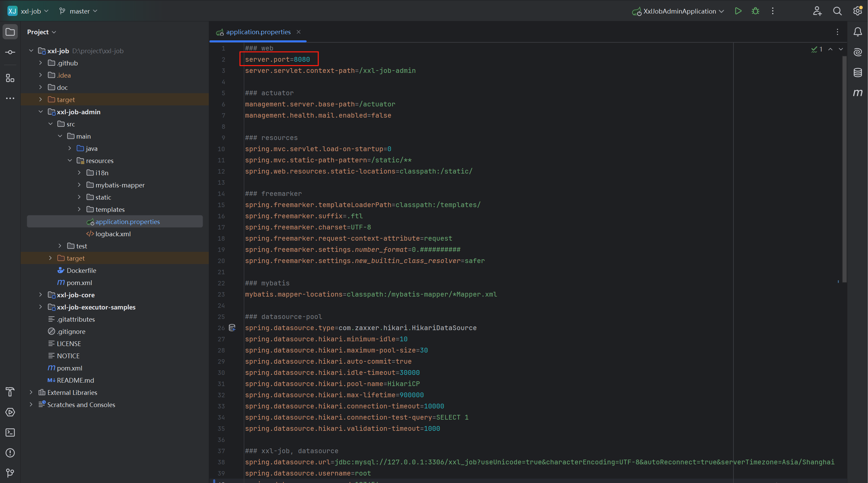This screenshot has width=868, height=483.
Task: Expand the .github folder
Action: click(41, 63)
